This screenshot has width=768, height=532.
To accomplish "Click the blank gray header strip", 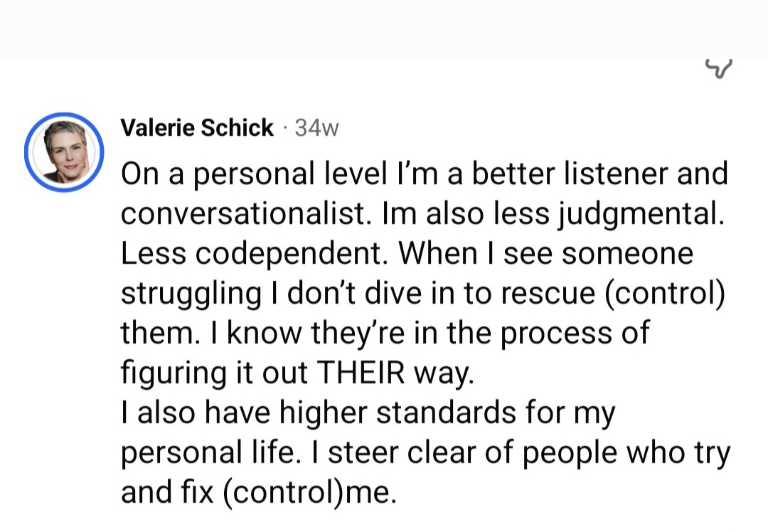I will tap(384, 28).
